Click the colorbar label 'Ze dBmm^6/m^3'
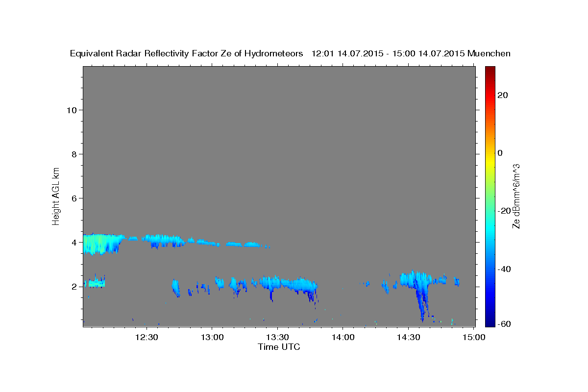Image resolution: width=588 pixels, height=392 pixels. pyautogui.click(x=515, y=196)
